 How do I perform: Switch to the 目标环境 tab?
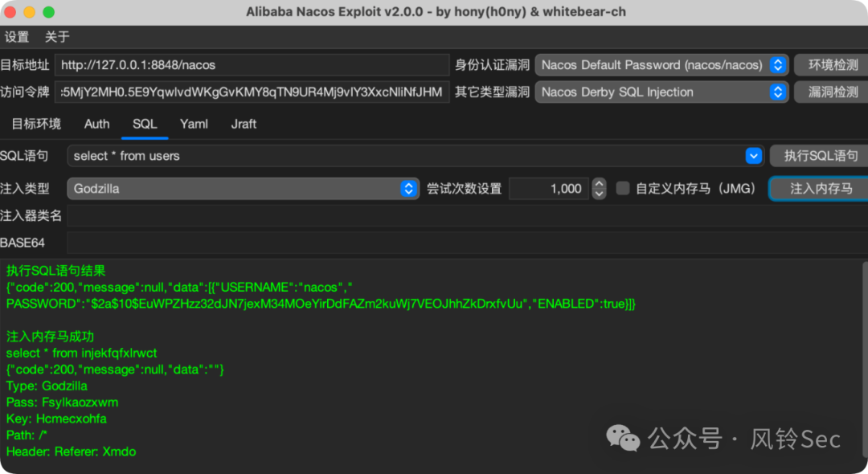[x=36, y=124]
